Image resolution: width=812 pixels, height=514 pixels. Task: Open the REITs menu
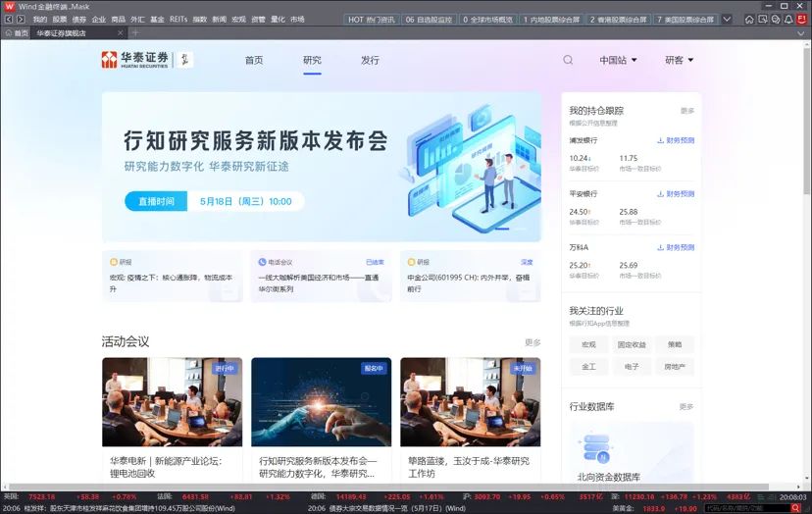coord(178,20)
